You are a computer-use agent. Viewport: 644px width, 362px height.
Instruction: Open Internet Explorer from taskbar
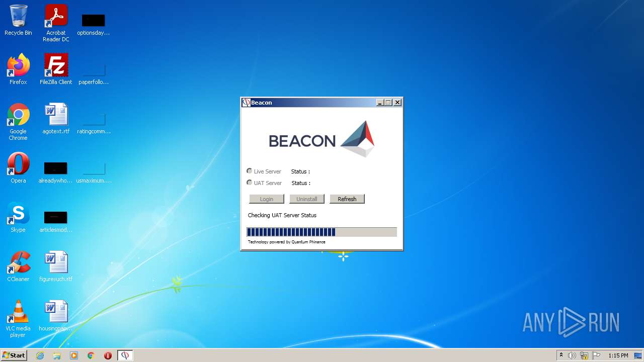[x=40, y=355]
